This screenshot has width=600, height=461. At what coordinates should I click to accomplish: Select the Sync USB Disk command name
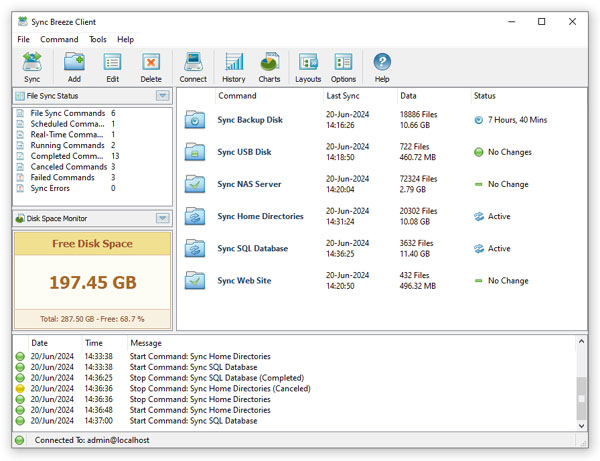pyautogui.click(x=244, y=152)
